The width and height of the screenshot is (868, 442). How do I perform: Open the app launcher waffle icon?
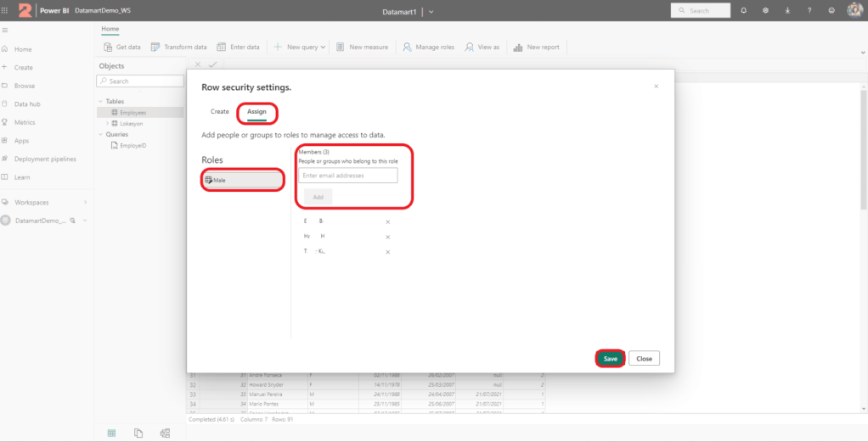[x=7, y=10]
